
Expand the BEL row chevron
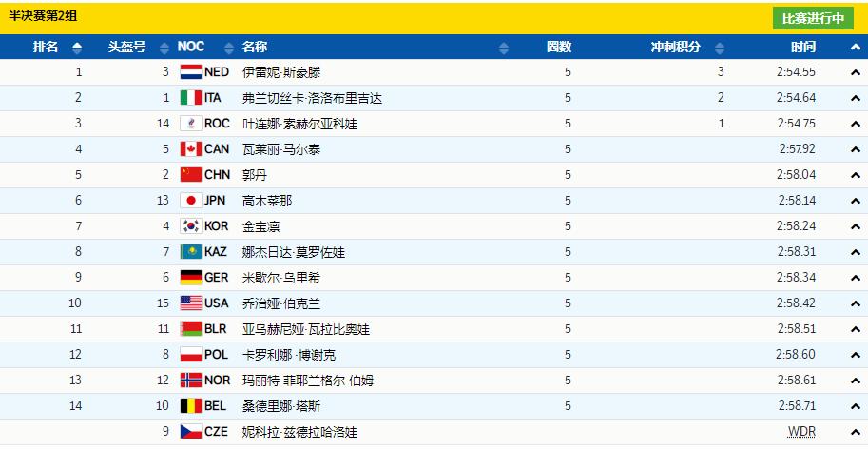click(856, 406)
